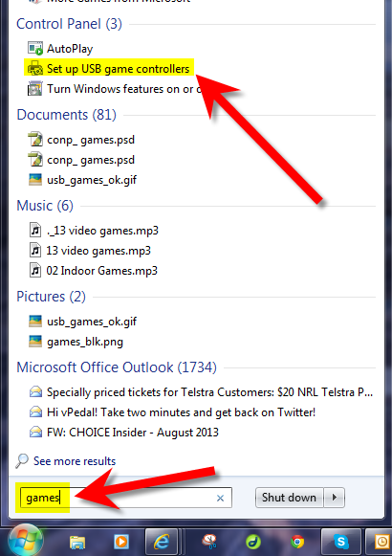Expand the Music (6) results group
The image size is (392, 556).
click(x=45, y=206)
